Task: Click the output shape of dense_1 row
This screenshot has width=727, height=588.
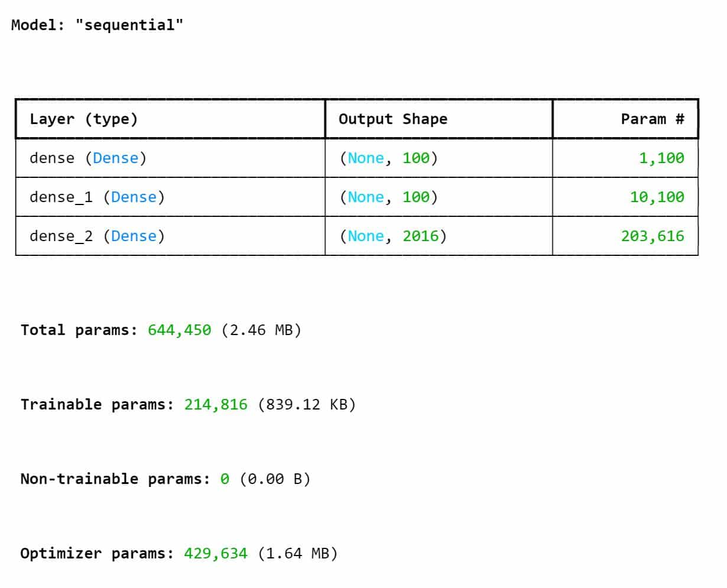Action: 388,197
